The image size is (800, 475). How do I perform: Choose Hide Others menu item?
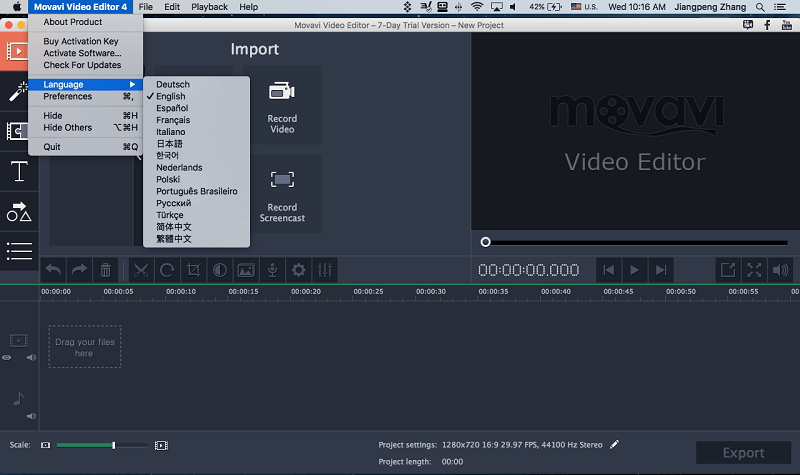(x=86, y=128)
